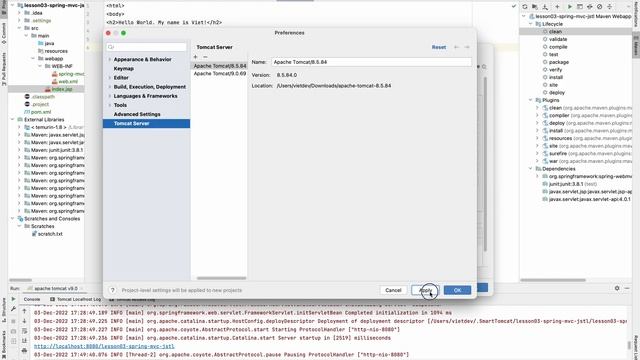This screenshot has height=360, width=640.
Task: Switch to Tomcat Localhost Log tab
Action: [75, 299]
